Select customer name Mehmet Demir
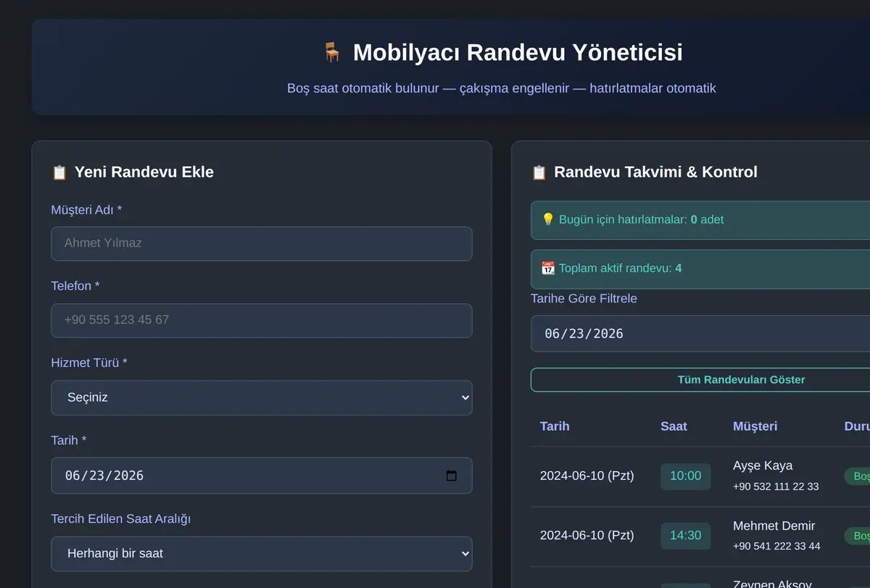The width and height of the screenshot is (870, 588). point(774,526)
